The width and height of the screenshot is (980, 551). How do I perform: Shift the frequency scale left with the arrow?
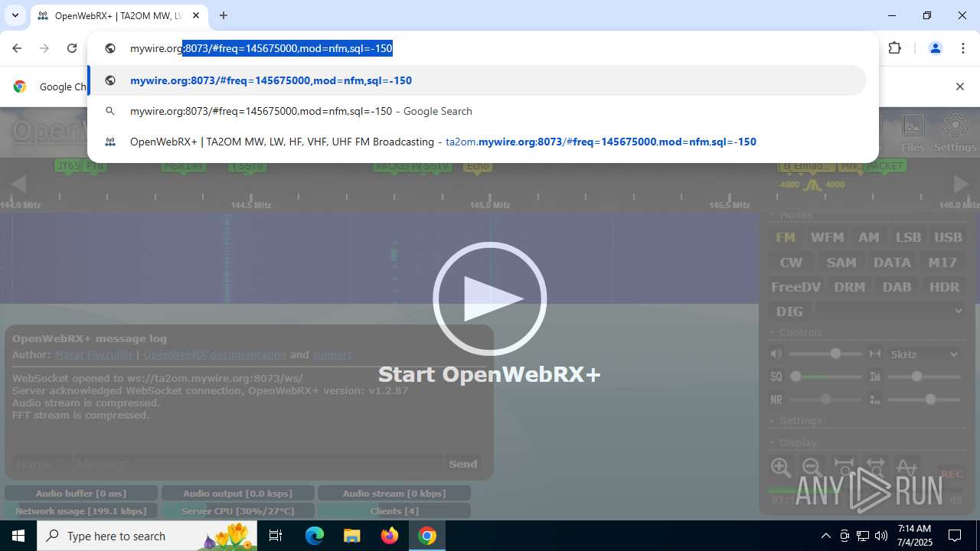(x=18, y=184)
